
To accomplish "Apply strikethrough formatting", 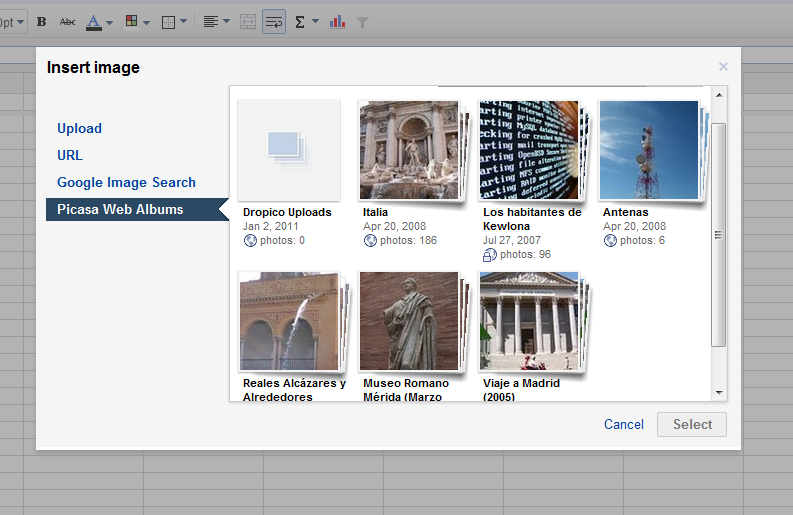I will [x=67, y=22].
